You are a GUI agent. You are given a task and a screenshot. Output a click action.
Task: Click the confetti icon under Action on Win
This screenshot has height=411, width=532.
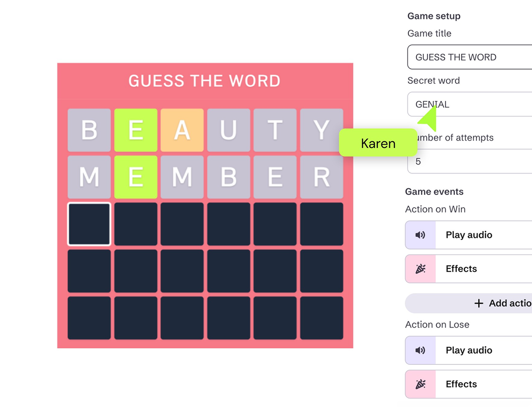click(x=420, y=269)
